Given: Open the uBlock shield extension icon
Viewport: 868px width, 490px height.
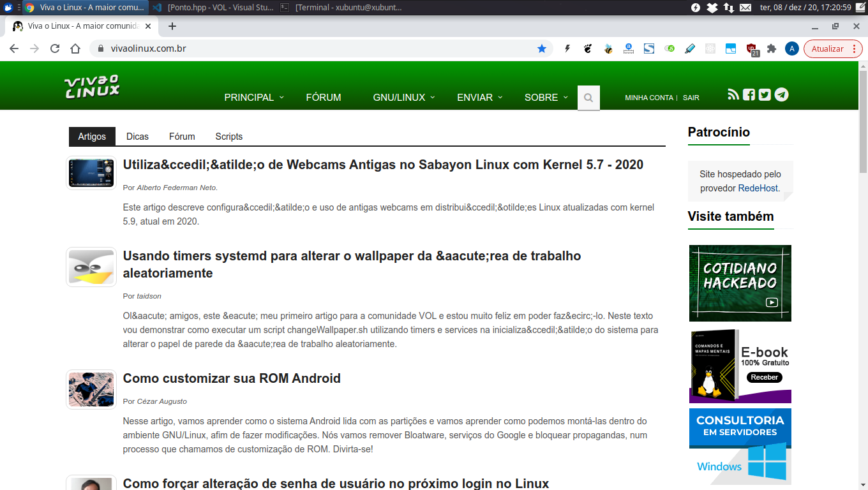Looking at the screenshot, I should click(752, 49).
